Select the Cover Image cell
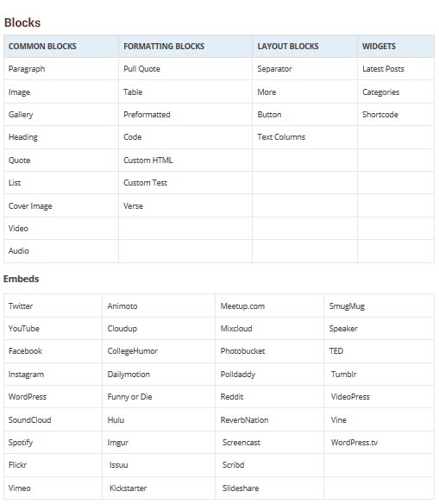 [61, 205]
